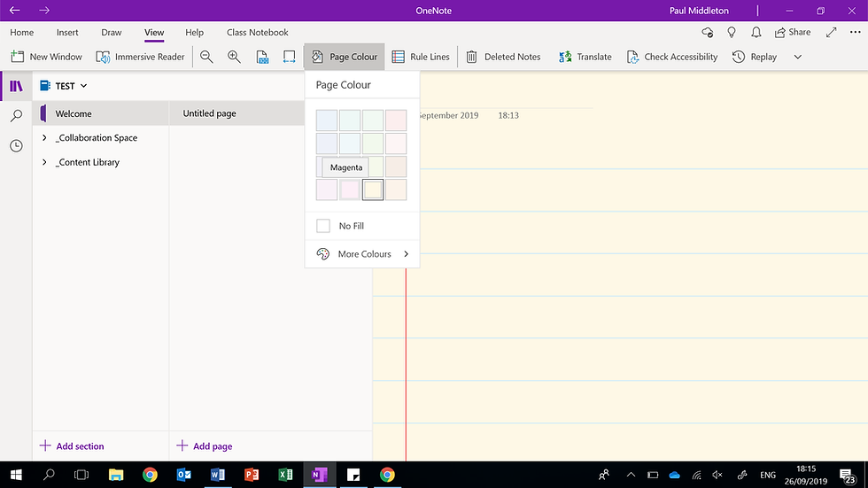Click the OneDrive cloud tray icon
This screenshot has width=868, height=488.
pos(674,475)
